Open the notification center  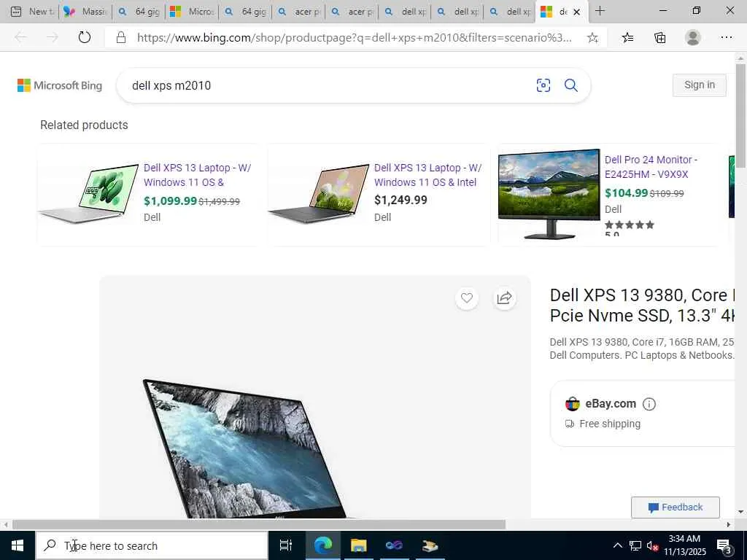pyautogui.click(x=724, y=546)
